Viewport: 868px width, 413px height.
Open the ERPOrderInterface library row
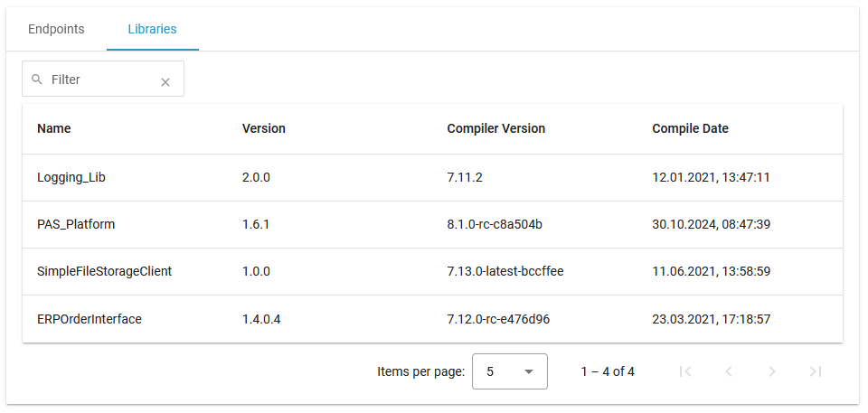(x=90, y=318)
